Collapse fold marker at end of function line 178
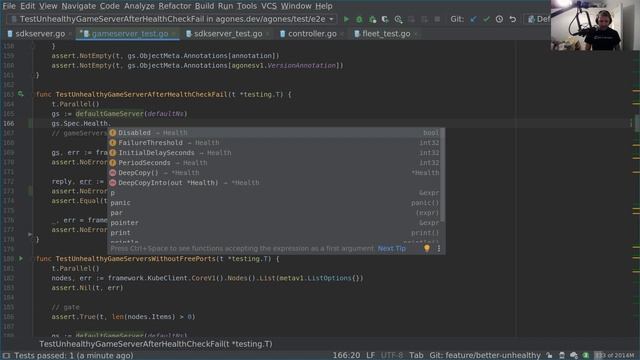The width and height of the screenshot is (640, 360). (x=30, y=235)
